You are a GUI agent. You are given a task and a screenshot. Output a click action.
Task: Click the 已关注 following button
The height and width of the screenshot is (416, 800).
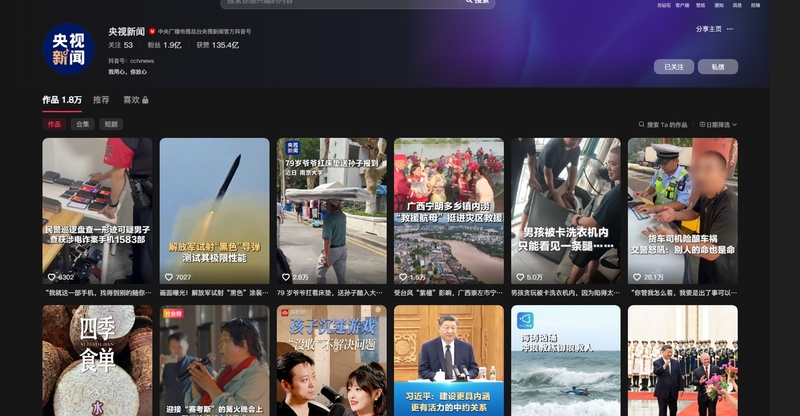(674, 67)
